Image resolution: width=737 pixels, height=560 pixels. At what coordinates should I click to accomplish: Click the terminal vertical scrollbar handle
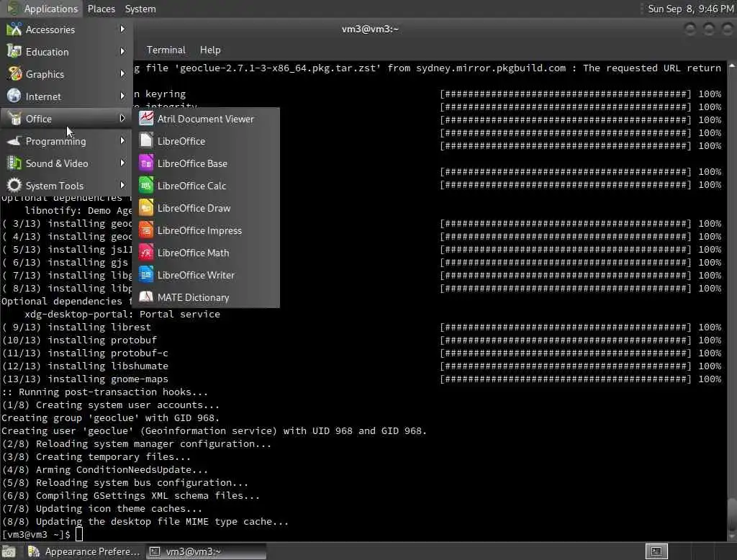point(732,515)
